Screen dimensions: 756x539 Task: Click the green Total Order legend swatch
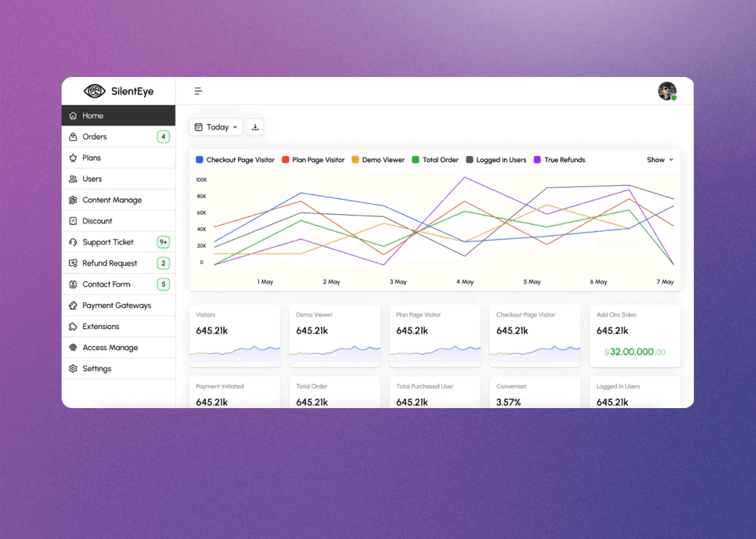416,160
